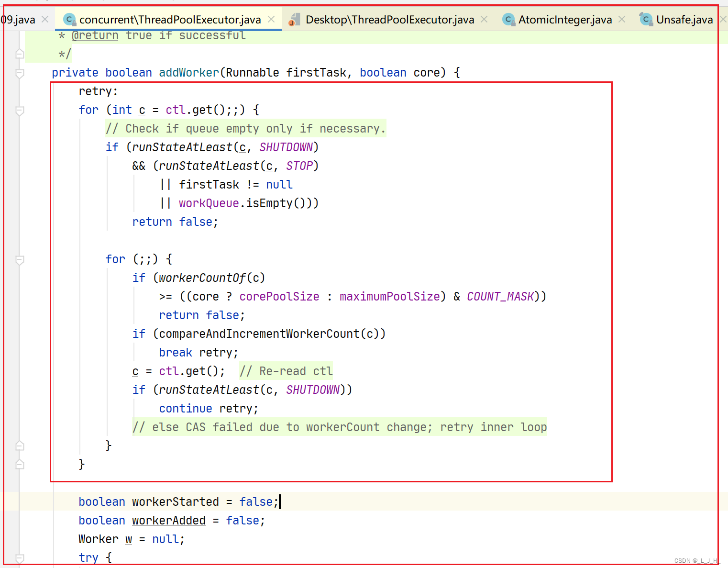Click the 'break retry' statement
Viewport: 728px width, 568px height.
pos(199,353)
